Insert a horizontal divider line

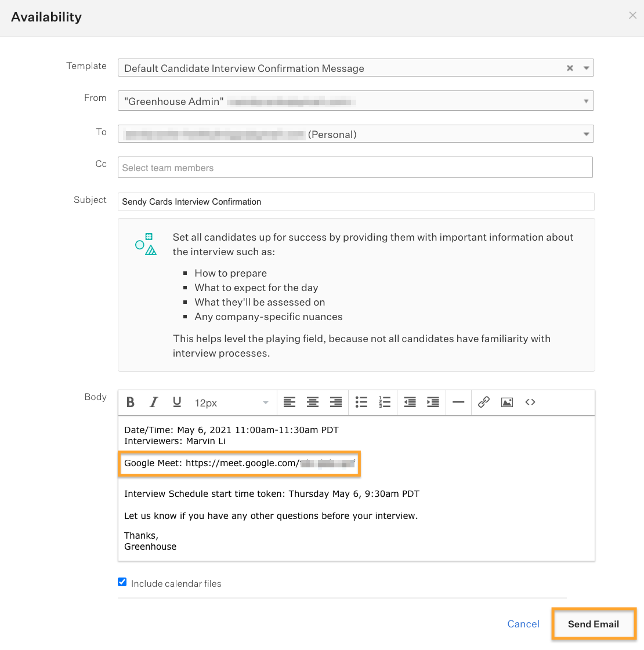click(458, 402)
